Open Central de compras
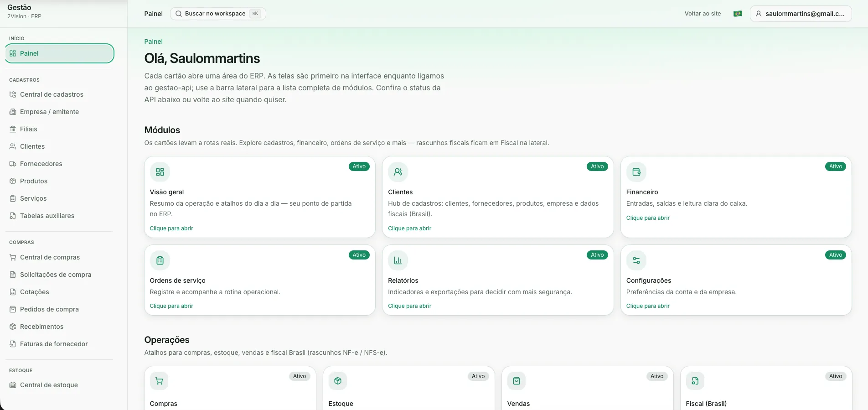Image resolution: width=868 pixels, height=410 pixels. (x=60, y=257)
